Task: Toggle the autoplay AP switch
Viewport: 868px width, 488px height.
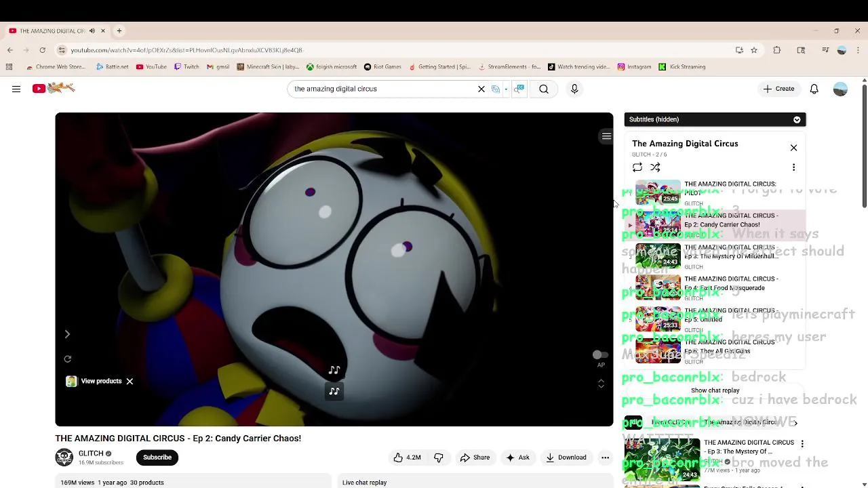Action: [x=600, y=355]
